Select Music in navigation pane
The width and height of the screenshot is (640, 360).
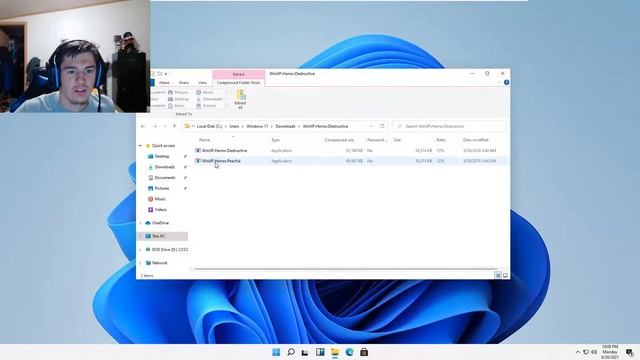tap(160, 199)
